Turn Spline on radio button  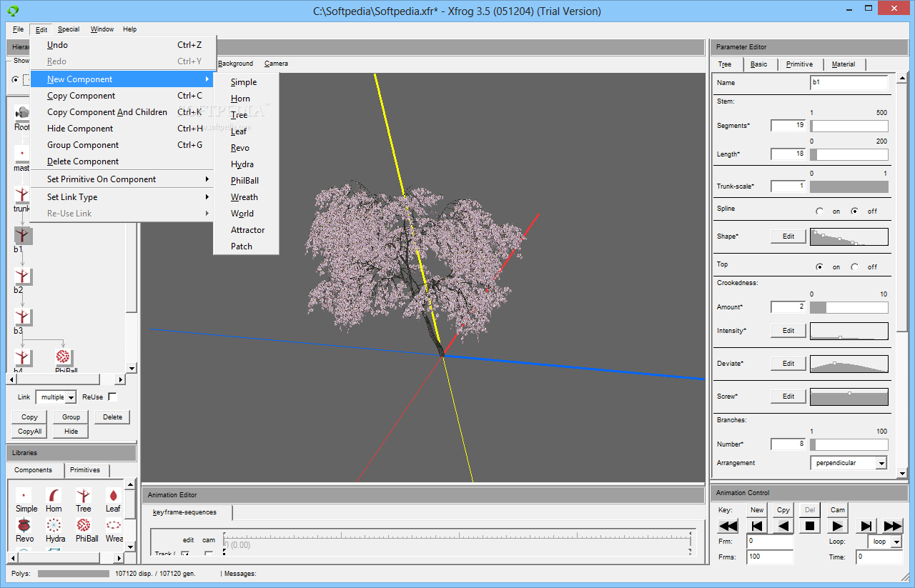pos(819,211)
